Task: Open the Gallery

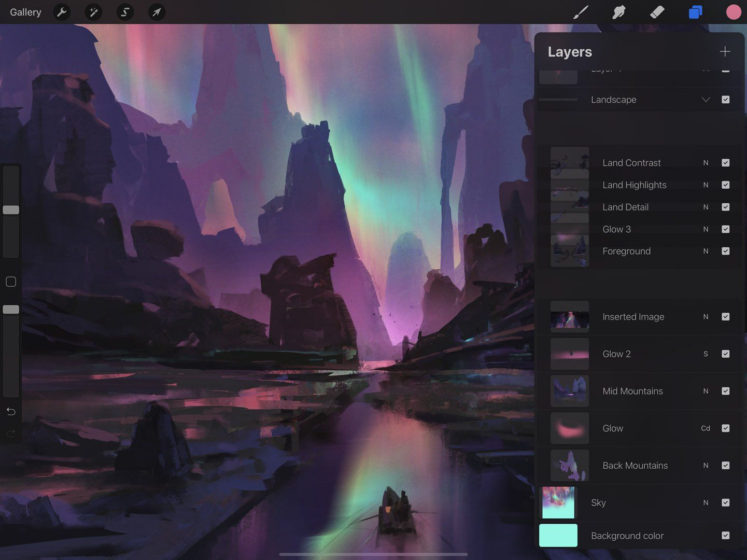Action: coord(25,12)
